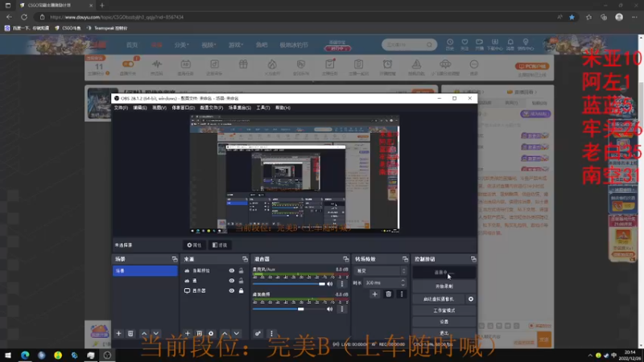The image size is (644, 362).
Task: Open Douyu notifications bell icon
Action: [510, 44]
